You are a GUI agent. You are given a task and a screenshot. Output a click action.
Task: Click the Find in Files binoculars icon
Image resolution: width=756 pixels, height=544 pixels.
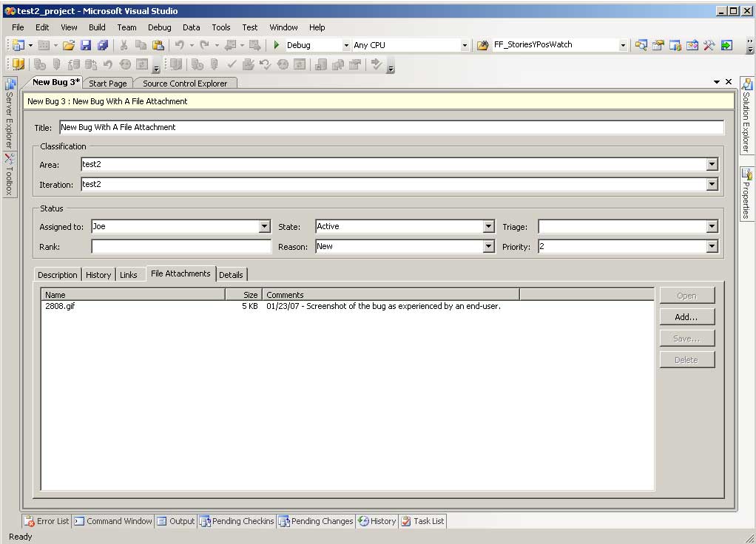pyautogui.click(x=482, y=45)
